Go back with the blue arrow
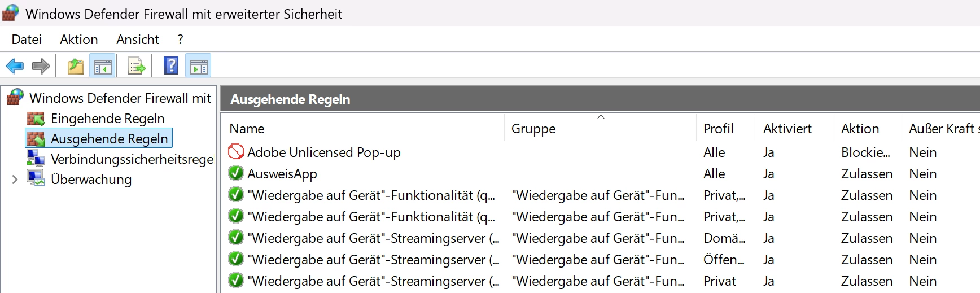 15,66
